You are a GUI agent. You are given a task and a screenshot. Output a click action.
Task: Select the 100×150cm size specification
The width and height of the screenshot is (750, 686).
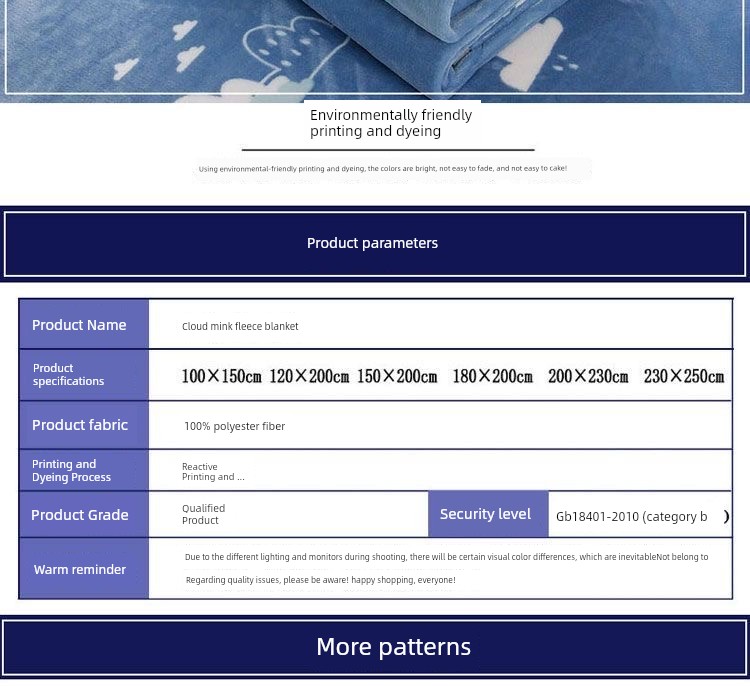(221, 377)
